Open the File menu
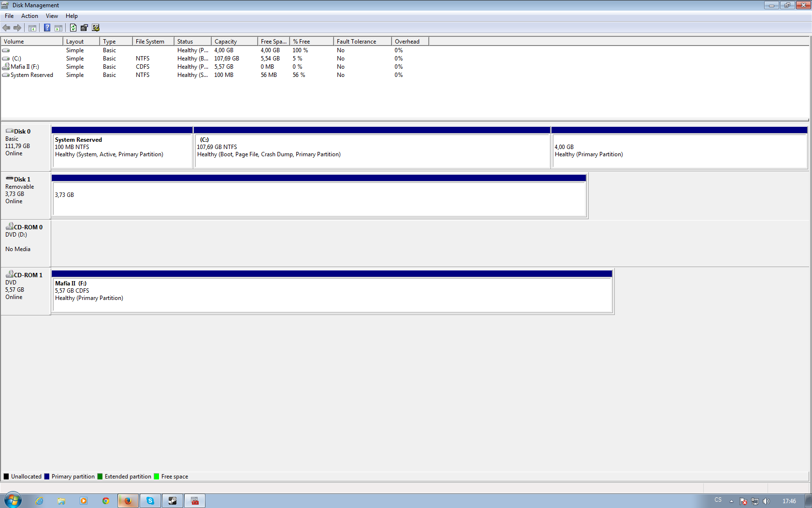This screenshot has width=812, height=508. click(x=9, y=16)
